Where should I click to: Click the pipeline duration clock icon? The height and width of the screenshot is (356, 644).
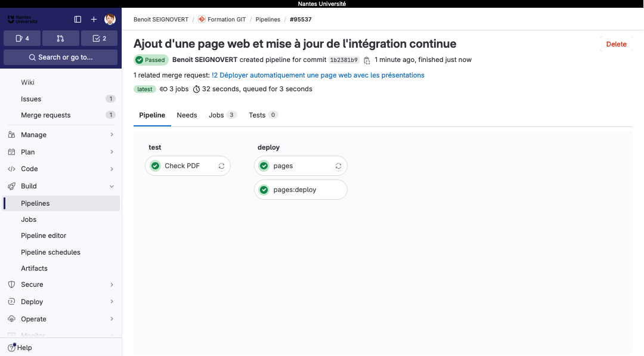pos(196,89)
